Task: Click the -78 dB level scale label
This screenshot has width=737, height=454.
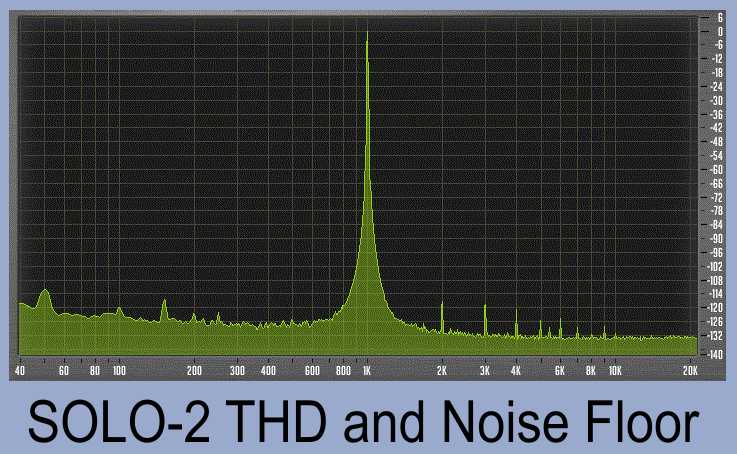Action: pos(717,211)
